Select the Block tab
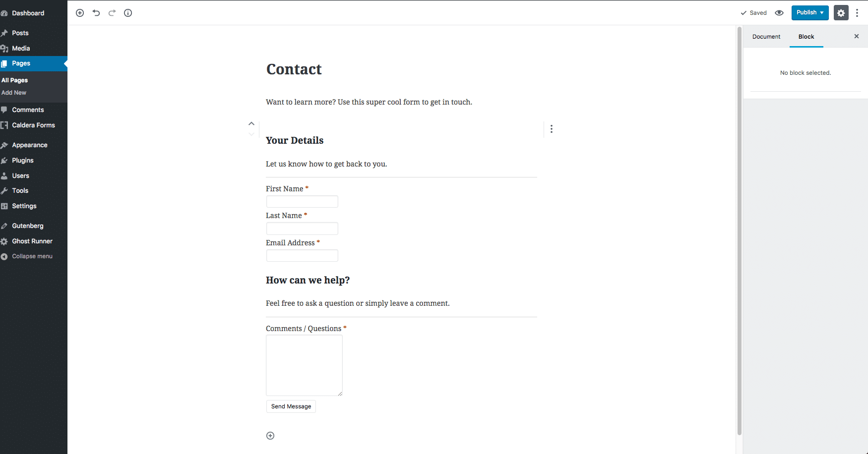The height and width of the screenshot is (454, 868). (x=806, y=37)
